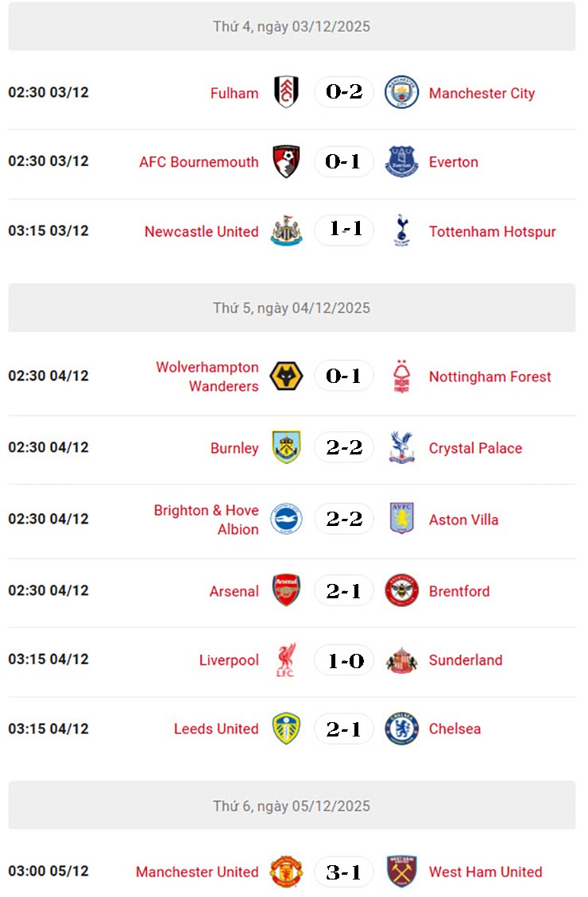Click the Thứ 5, ngày 04/12/2025 date header
The image size is (588, 897).
(x=292, y=307)
